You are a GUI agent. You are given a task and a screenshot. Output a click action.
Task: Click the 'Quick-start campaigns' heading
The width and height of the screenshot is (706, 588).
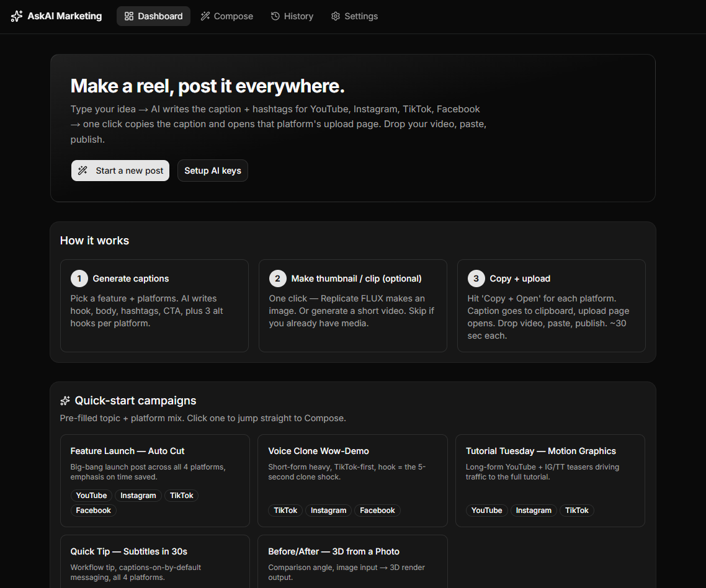pyautogui.click(x=135, y=401)
